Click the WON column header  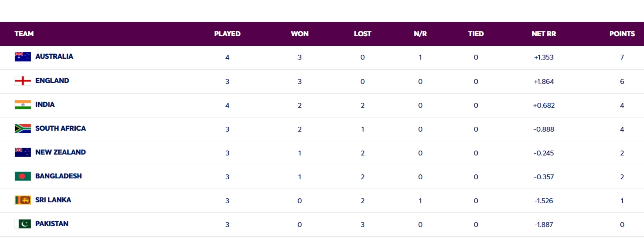pos(300,34)
